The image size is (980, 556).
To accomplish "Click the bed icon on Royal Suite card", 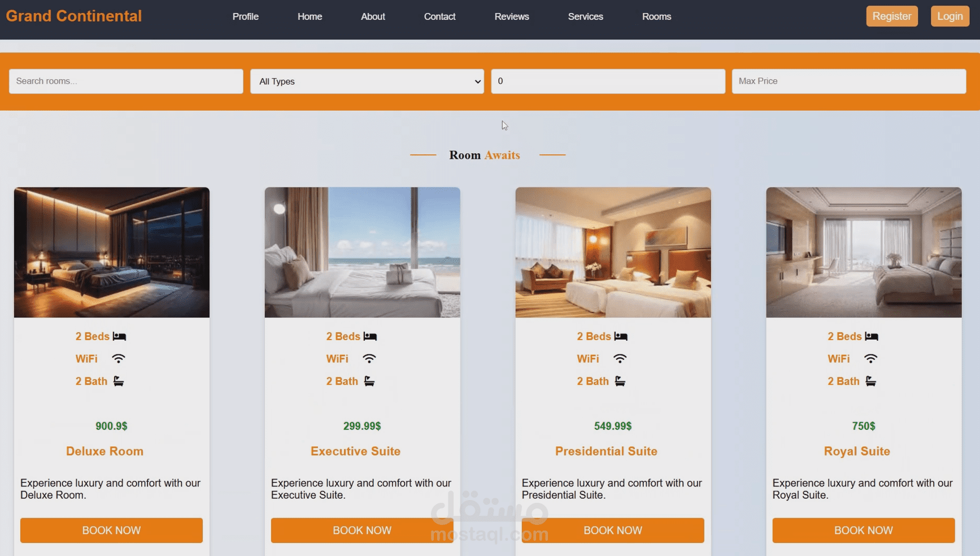I will pos(872,336).
